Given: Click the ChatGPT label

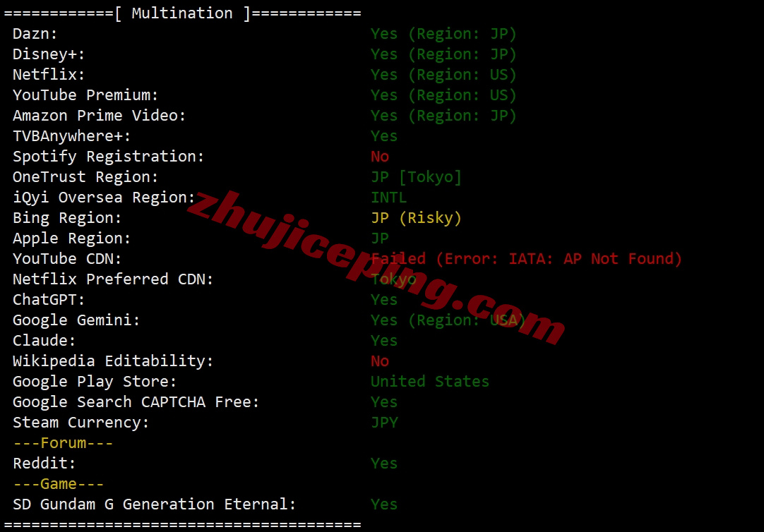Looking at the screenshot, I should (x=49, y=299).
